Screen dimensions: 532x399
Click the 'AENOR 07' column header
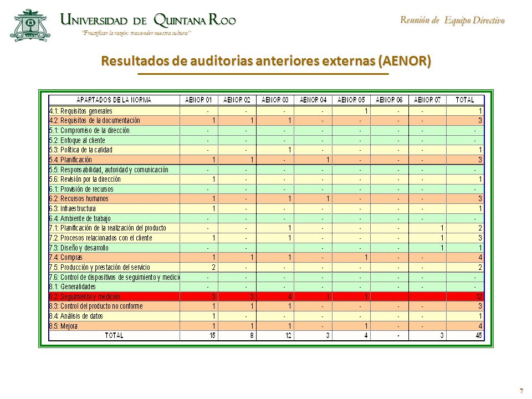click(x=427, y=100)
